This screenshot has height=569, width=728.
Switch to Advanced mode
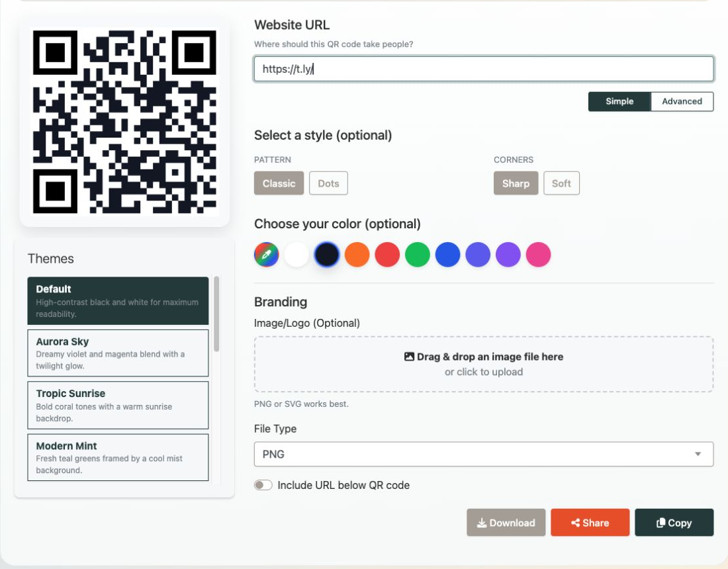(x=682, y=101)
